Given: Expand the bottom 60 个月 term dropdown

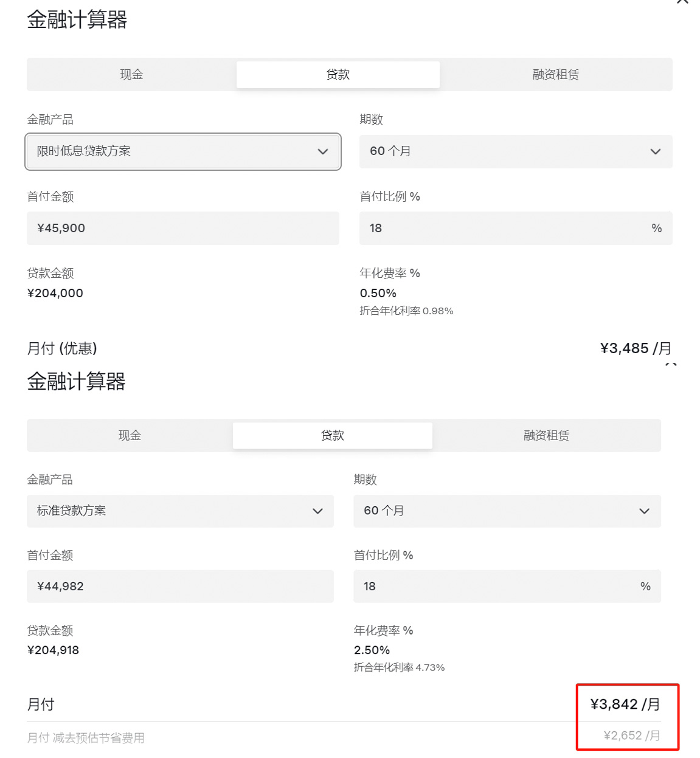Looking at the screenshot, I should (507, 511).
